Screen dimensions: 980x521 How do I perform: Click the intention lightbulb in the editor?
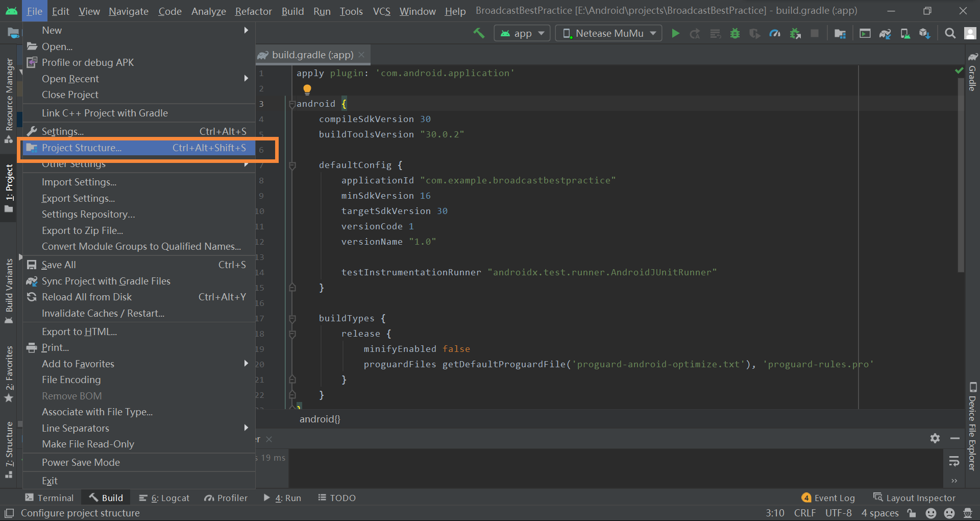coord(307,89)
